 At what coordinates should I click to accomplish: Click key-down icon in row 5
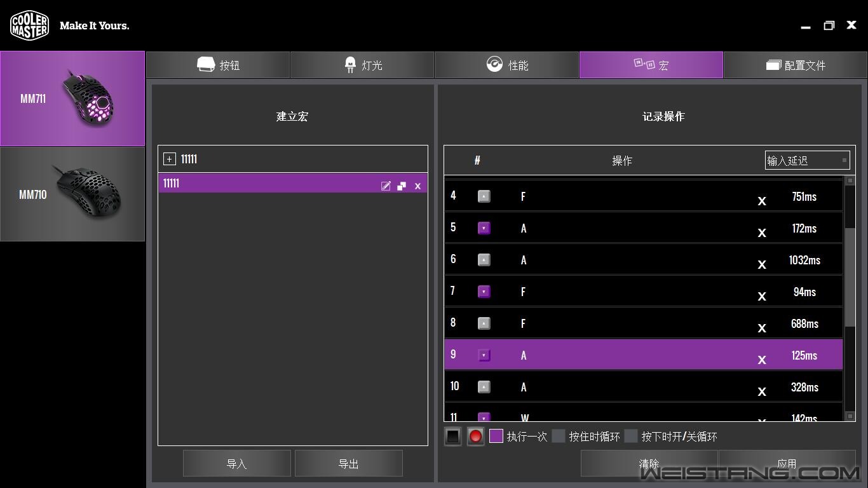pos(484,228)
